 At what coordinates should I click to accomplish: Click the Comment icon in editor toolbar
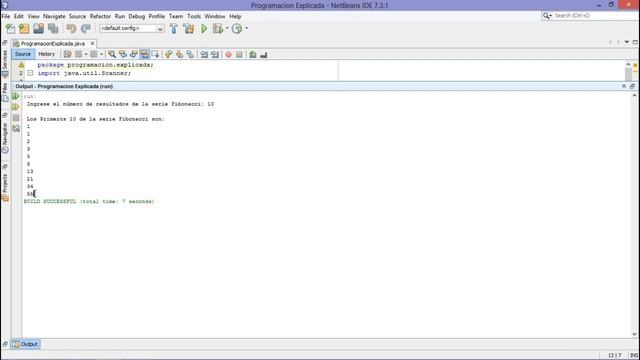(x=253, y=54)
